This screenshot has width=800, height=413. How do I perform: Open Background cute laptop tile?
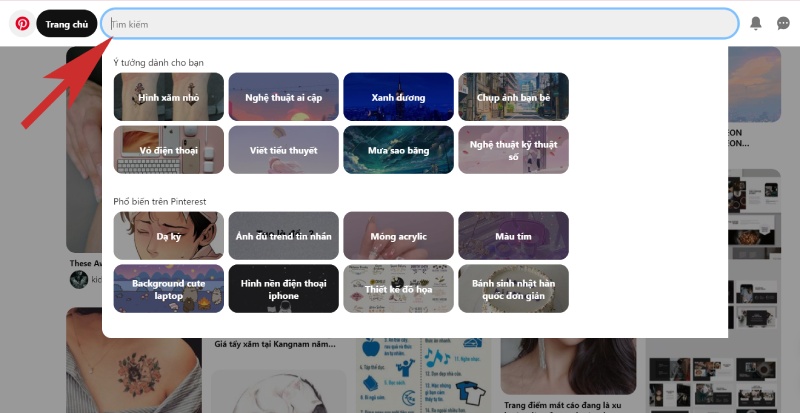pyautogui.click(x=169, y=289)
